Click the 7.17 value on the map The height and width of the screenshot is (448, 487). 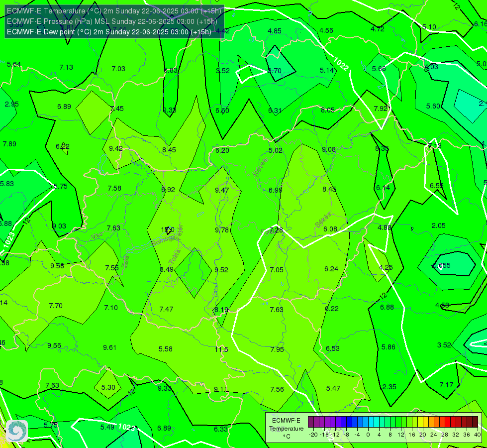[447, 385]
